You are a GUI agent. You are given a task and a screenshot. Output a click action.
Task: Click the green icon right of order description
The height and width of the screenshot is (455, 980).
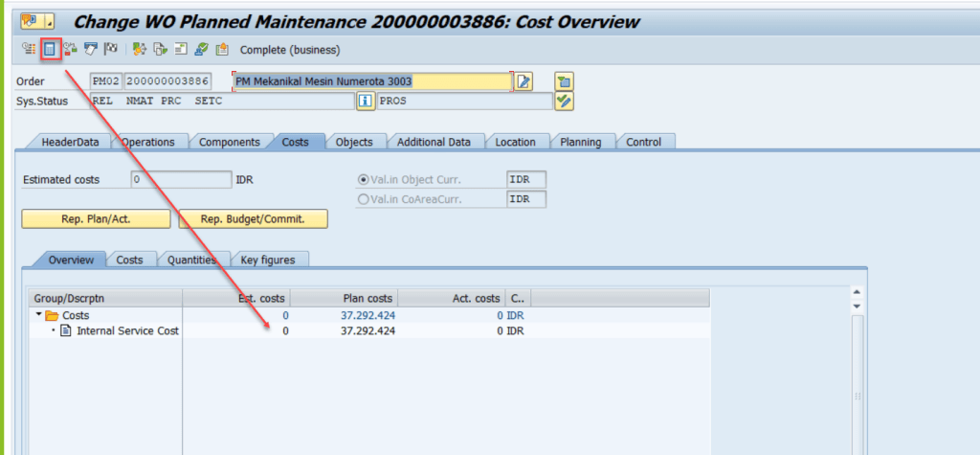coord(564,81)
